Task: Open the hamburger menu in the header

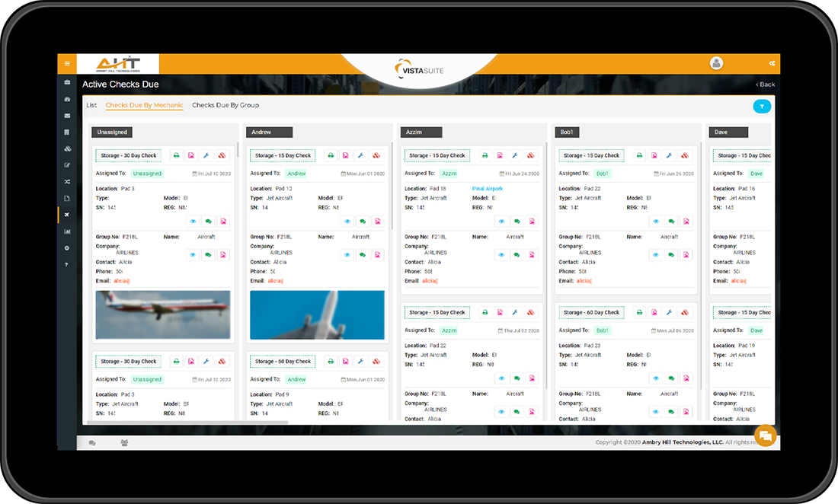Action: pyautogui.click(x=67, y=63)
